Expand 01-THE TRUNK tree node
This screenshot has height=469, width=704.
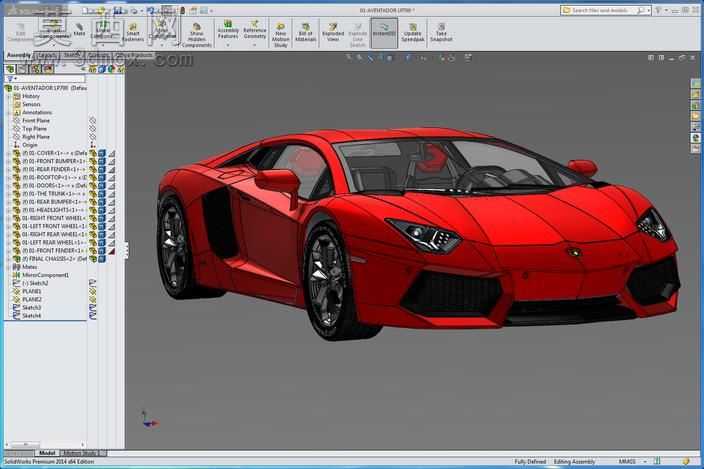pos(9,193)
